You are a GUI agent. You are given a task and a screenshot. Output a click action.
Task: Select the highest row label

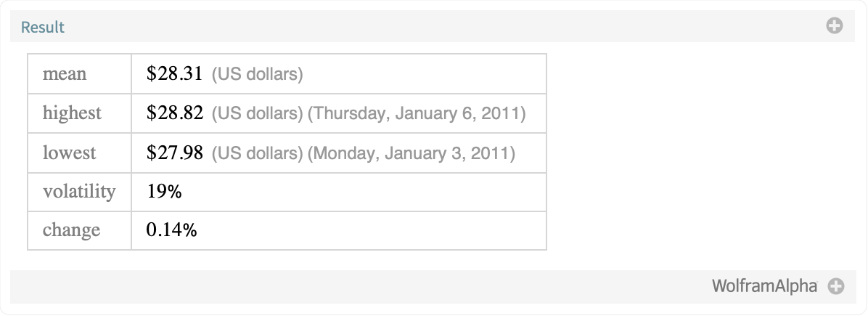pos(72,113)
